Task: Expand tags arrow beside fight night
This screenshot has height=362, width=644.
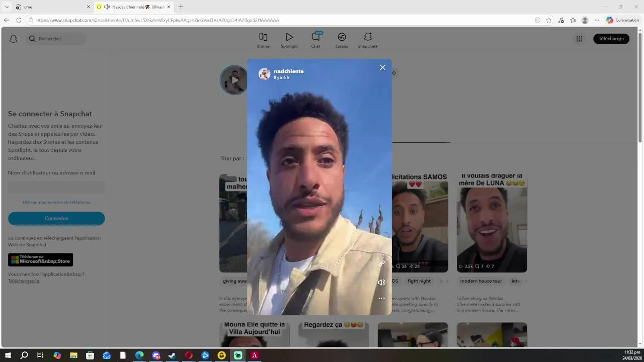Action: pyautogui.click(x=447, y=281)
